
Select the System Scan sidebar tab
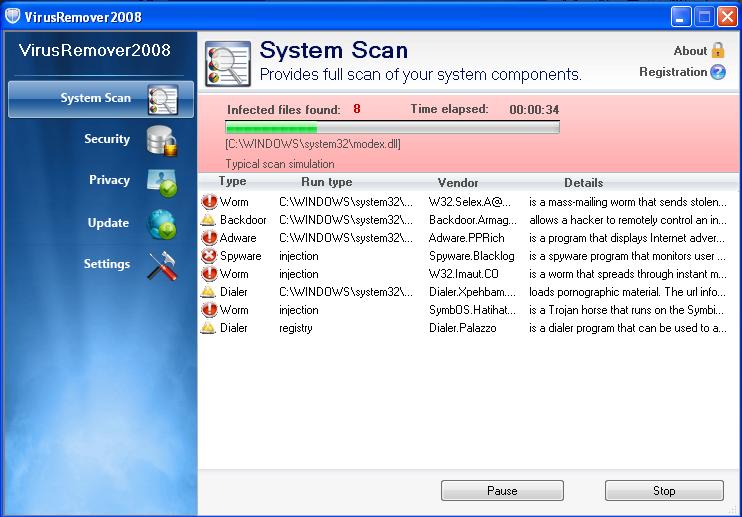coord(95,98)
